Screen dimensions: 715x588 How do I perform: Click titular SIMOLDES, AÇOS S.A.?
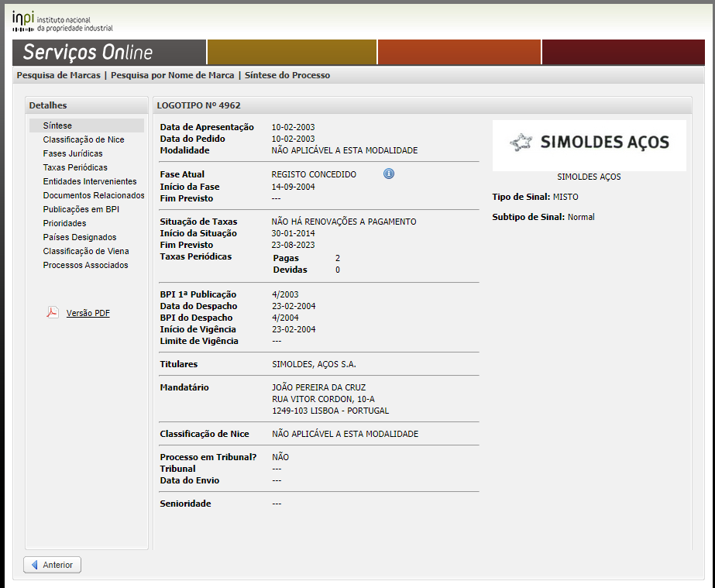click(x=315, y=364)
